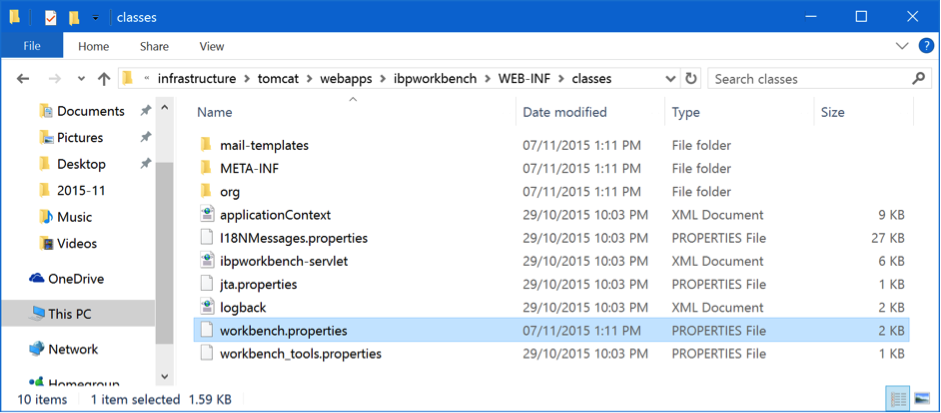Image resolution: width=941 pixels, height=413 pixels.
Task: Select the org folder
Action: 230,192
